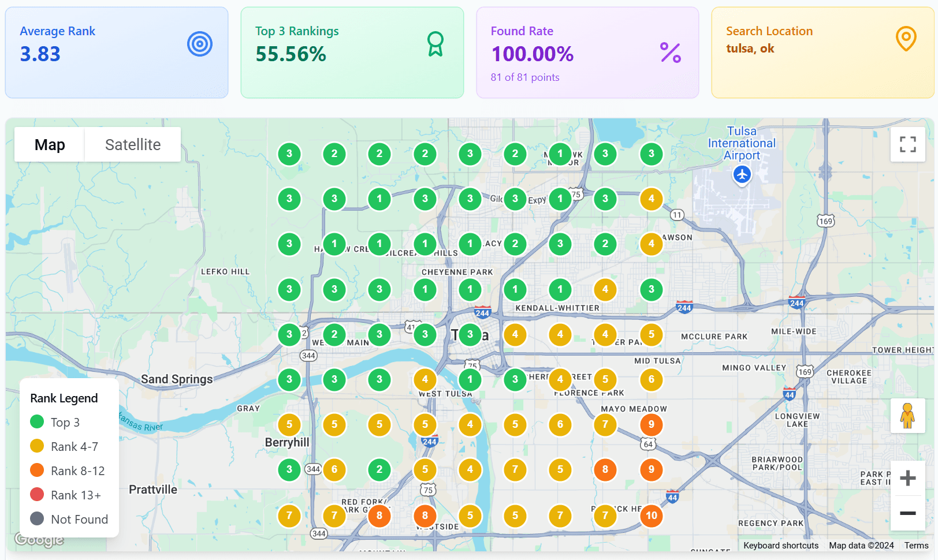
Task: Click the Tulsa International Airport pin
Action: pyautogui.click(x=742, y=174)
